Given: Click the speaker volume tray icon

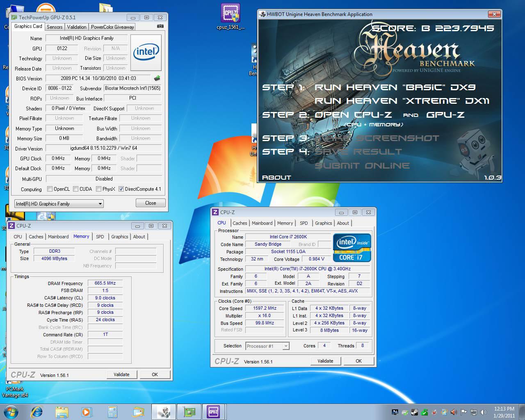Looking at the screenshot, I should pyautogui.click(x=484, y=412).
